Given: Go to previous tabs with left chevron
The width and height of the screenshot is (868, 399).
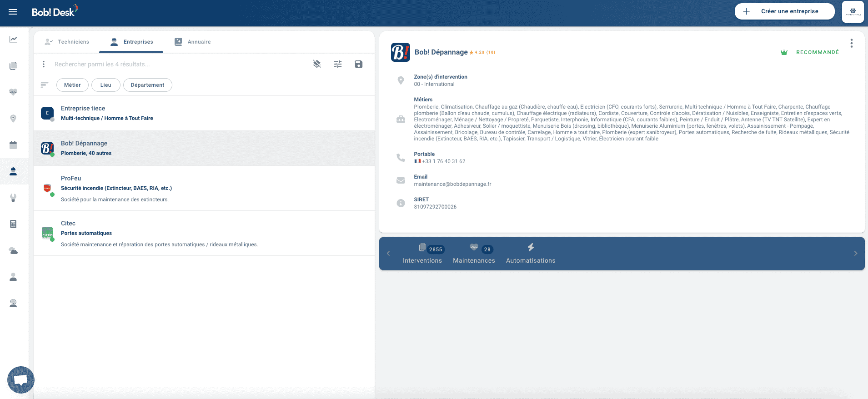Looking at the screenshot, I should pos(388,254).
